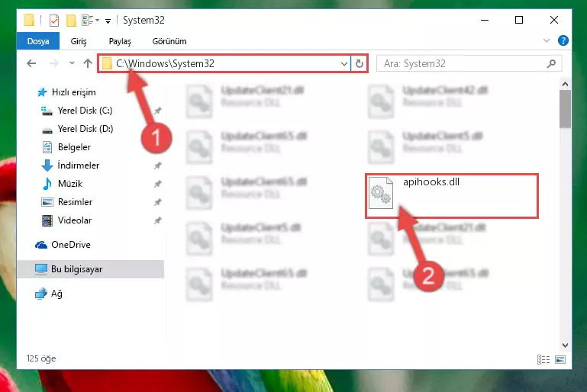This screenshot has height=392, width=587.
Task: Click the pin icon beside Müzik
Action: 157,184
